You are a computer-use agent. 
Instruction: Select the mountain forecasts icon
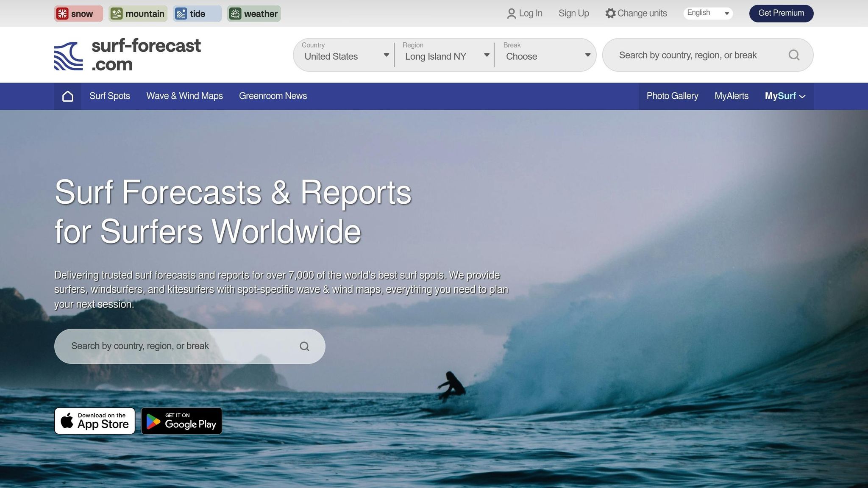117,13
